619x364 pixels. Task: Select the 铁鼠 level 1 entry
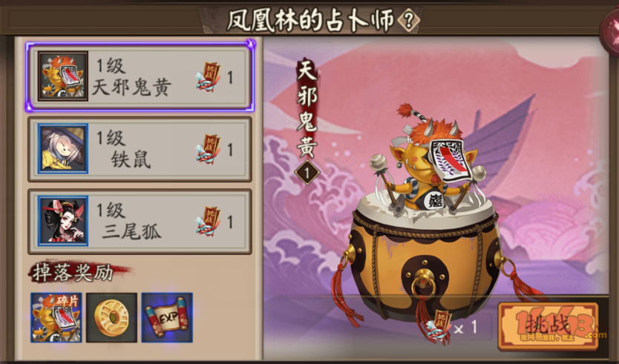tap(140, 149)
